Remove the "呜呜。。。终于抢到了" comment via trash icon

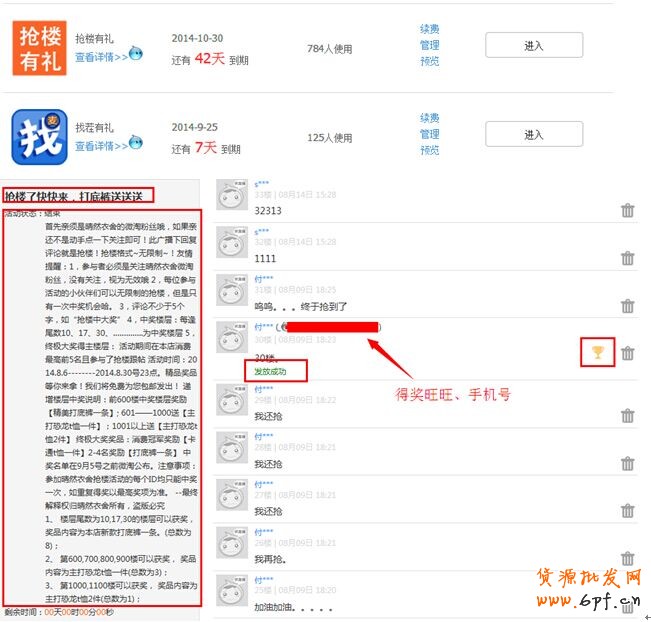627,306
